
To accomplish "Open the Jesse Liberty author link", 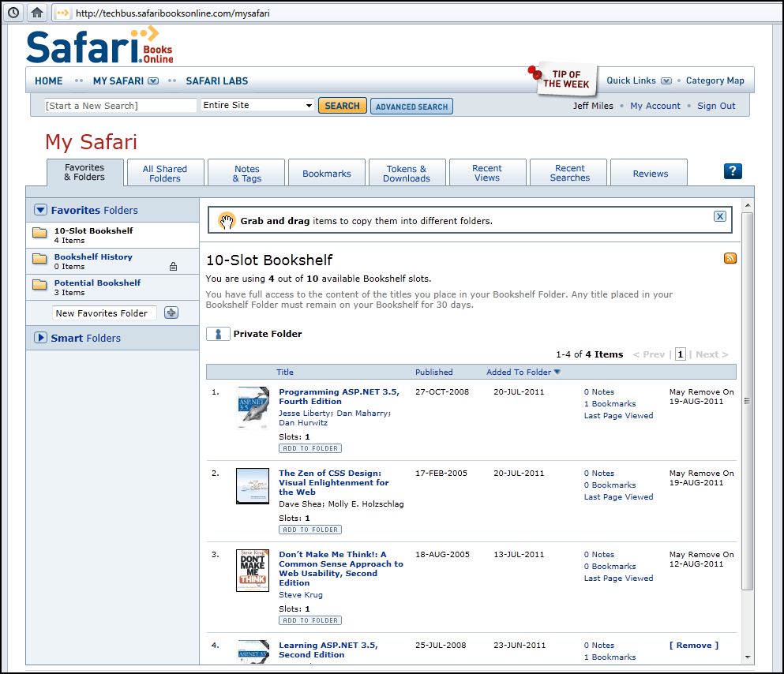I will (305, 414).
